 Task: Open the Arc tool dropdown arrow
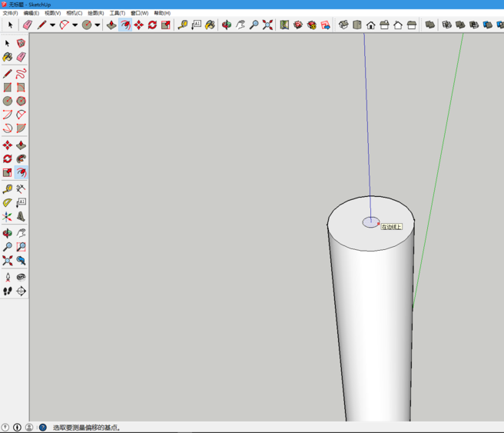pos(75,25)
